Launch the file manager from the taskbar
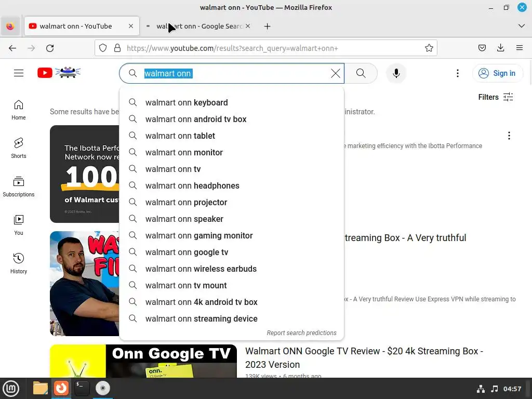The width and height of the screenshot is (532, 399). [41, 388]
